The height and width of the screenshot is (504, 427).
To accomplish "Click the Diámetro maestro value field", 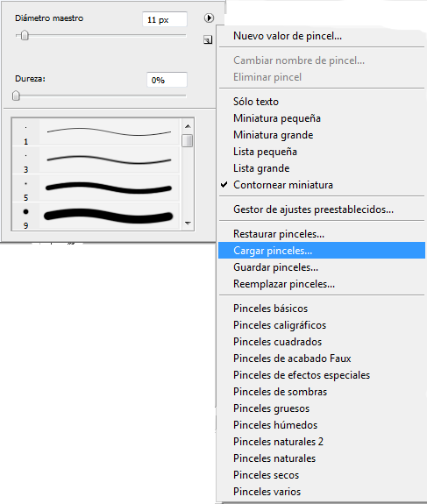I will click(165, 19).
